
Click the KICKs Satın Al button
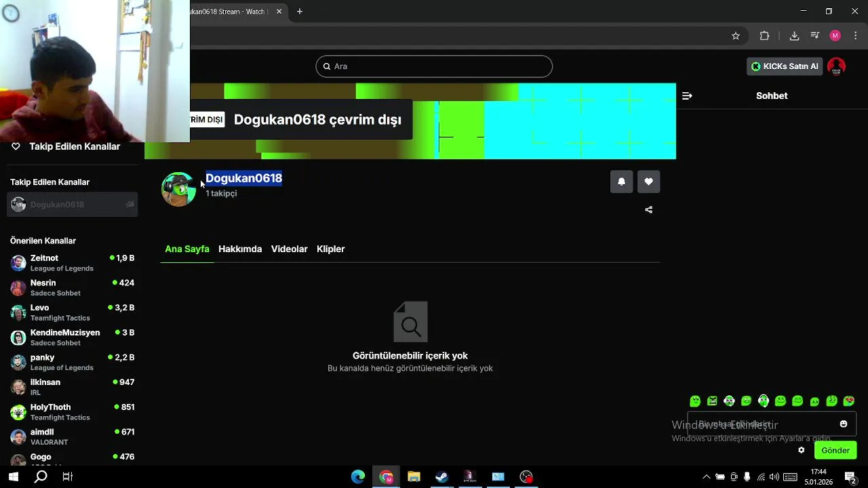[785, 66]
